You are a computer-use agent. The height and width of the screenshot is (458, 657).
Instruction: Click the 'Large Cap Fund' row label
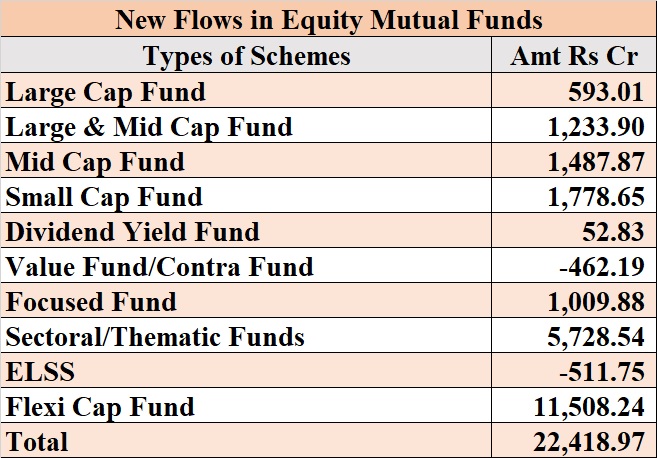click(x=105, y=92)
